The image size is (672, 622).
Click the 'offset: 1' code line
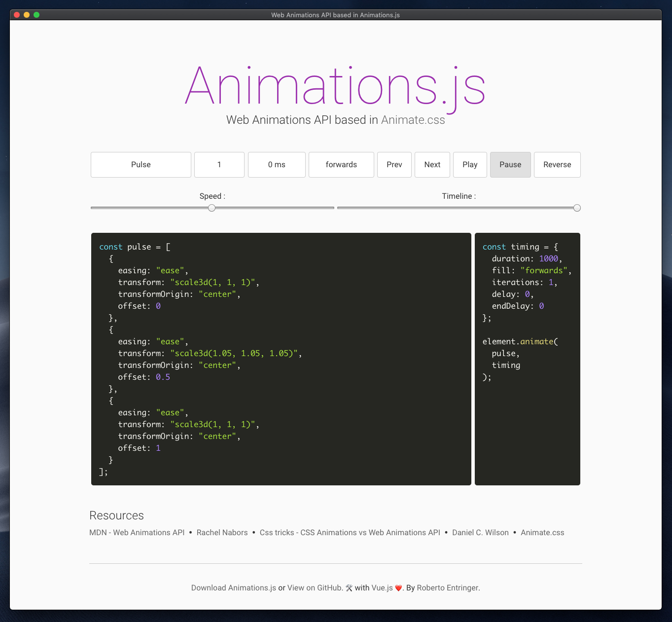[x=139, y=448]
